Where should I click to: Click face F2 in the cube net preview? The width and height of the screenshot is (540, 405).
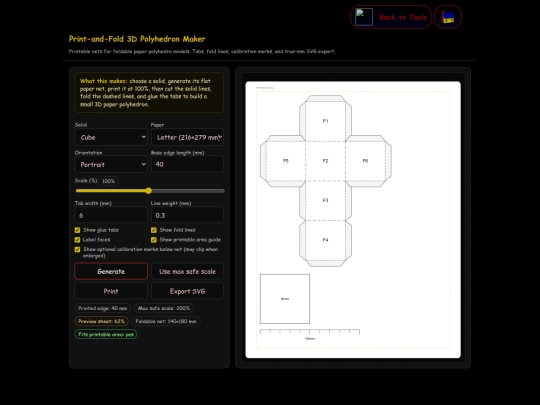[325, 161]
